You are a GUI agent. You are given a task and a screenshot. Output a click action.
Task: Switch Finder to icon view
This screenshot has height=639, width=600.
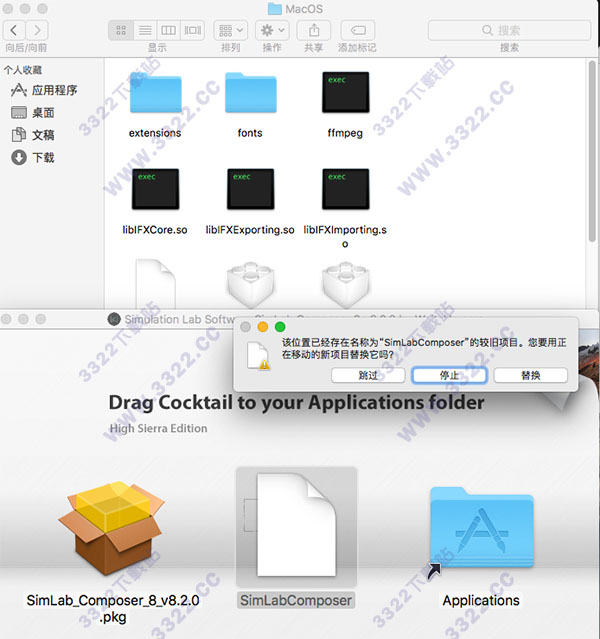(x=121, y=30)
